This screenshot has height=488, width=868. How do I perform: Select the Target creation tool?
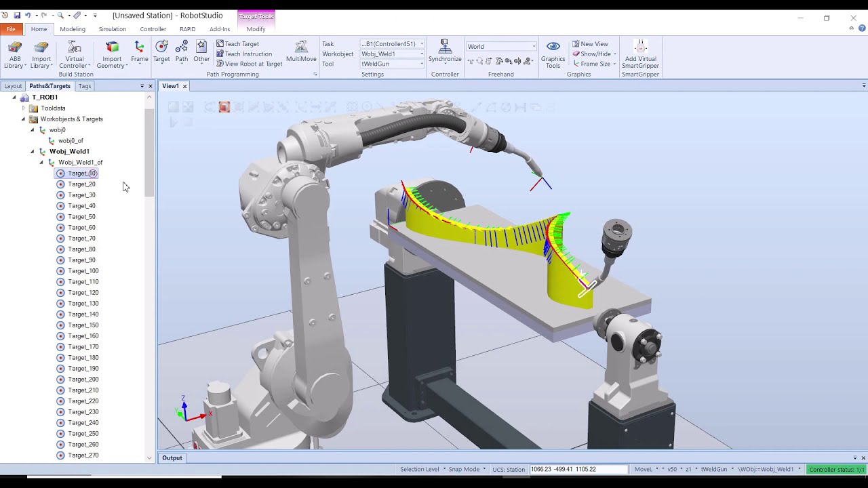pyautogui.click(x=161, y=54)
